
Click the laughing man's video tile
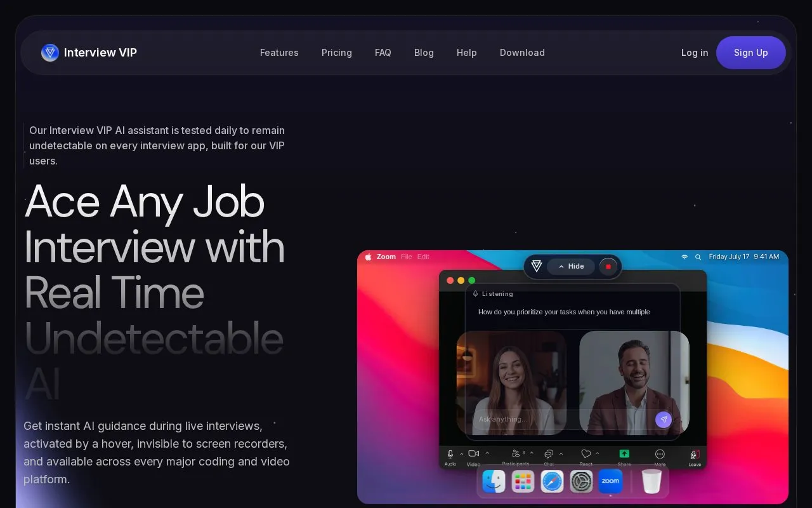pos(634,383)
